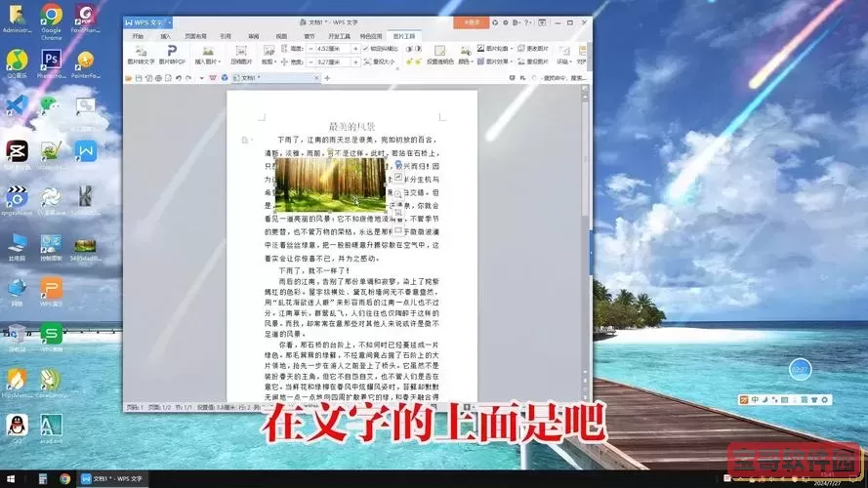868x488 pixels.
Task: Open the CorelDRAW desktop shortcut
Action: pos(51,383)
